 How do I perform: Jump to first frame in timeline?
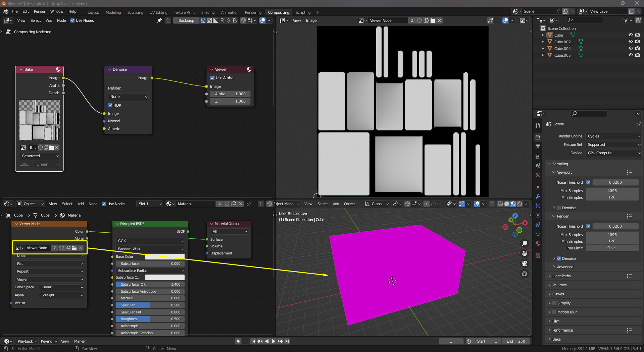point(253,341)
